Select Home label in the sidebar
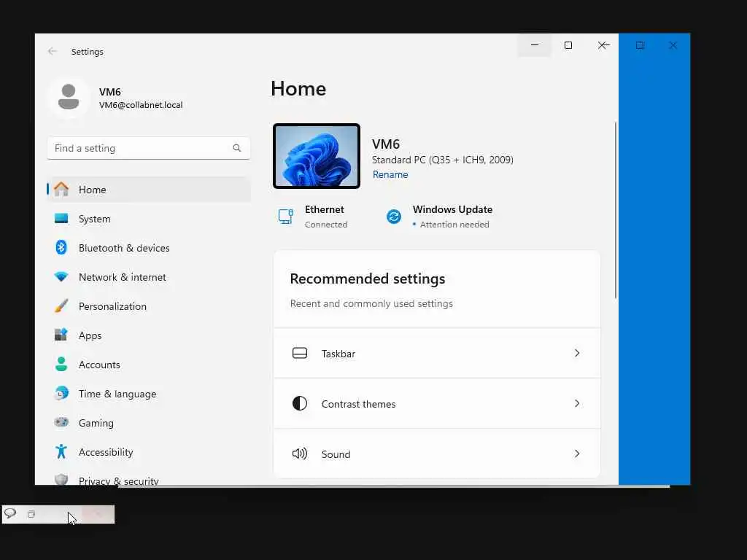Screen dimensions: 747x560 (x=93, y=190)
